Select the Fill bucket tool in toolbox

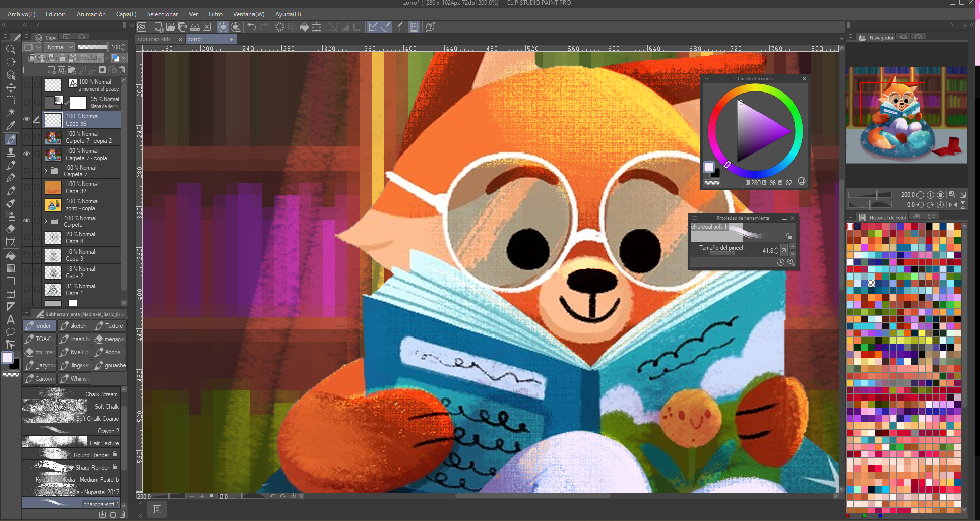pyautogui.click(x=10, y=256)
